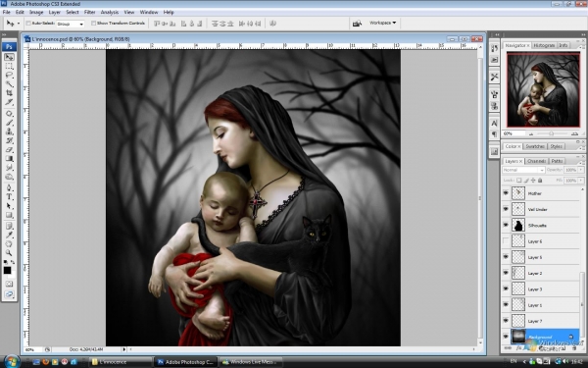Select the Slice tool
The width and height of the screenshot is (588, 368).
click(x=9, y=102)
